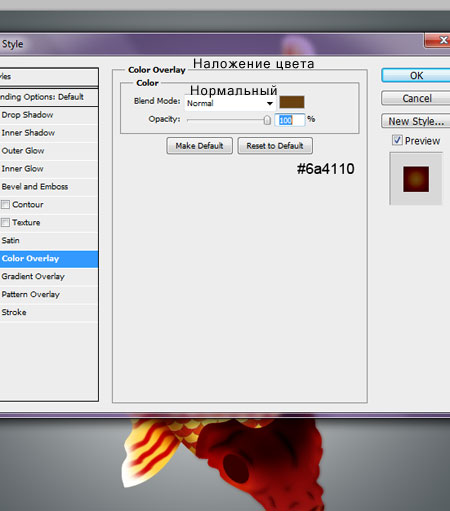Confirm with the OK button

(416, 76)
